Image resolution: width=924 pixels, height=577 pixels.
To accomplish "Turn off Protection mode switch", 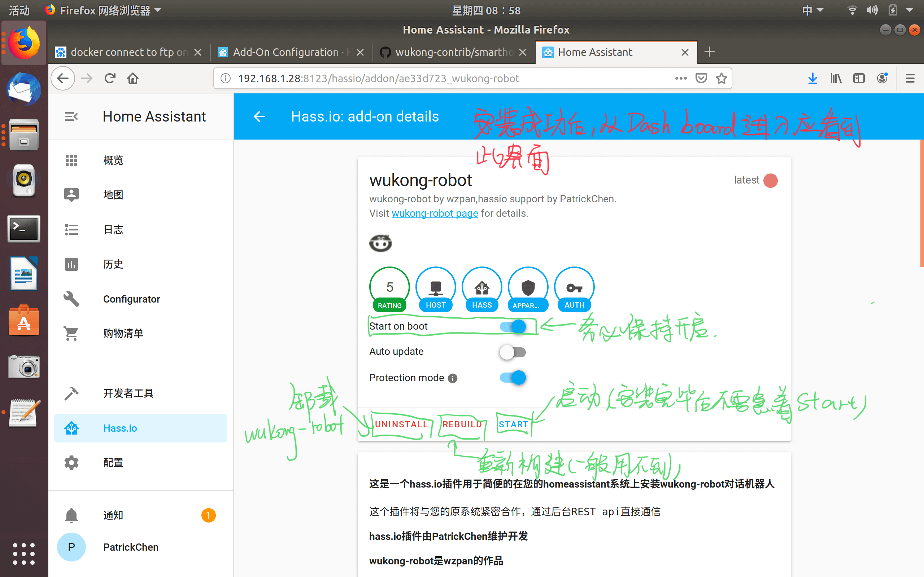I will [513, 378].
